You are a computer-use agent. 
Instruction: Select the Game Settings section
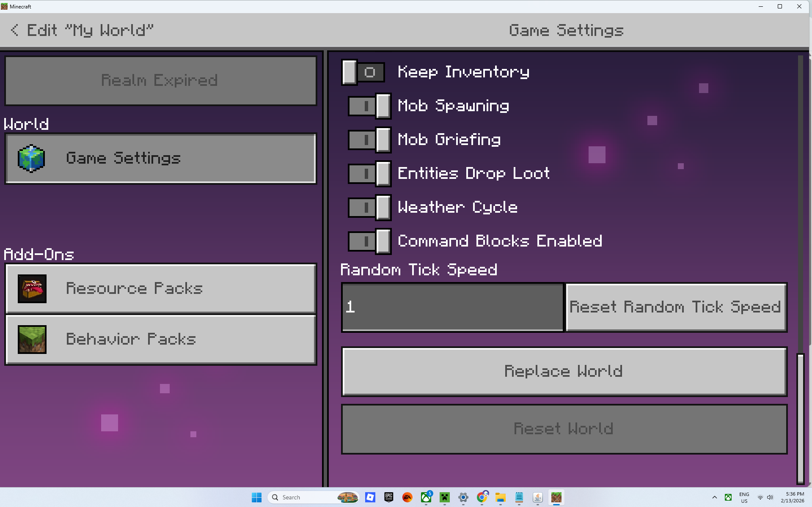[161, 159]
